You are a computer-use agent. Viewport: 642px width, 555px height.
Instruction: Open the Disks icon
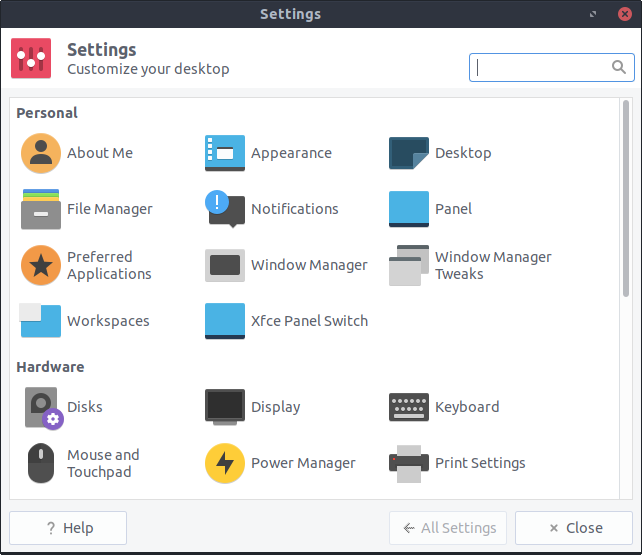(x=44, y=408)
